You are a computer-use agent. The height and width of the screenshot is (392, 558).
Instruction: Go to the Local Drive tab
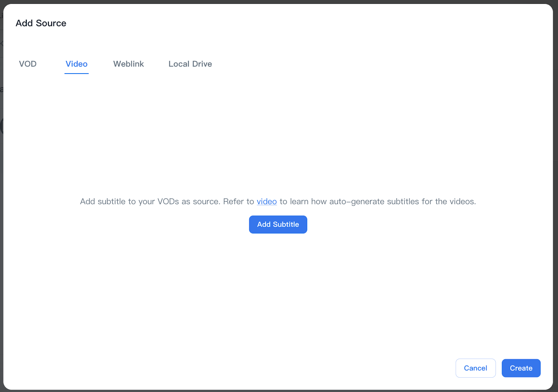click(x=190, y=64)
